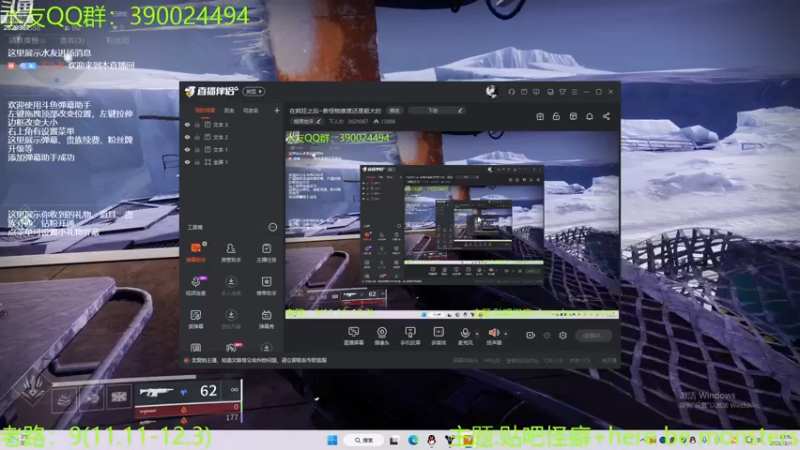Add 手机投屏 phone casting source
The height and width of the screenshot is (450, 800).
pyautogui.click(x=410, y=336)
